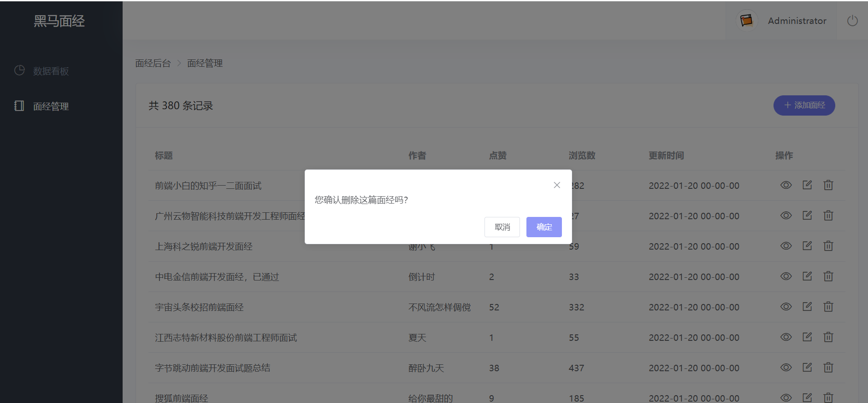Preview the 宇宙头条校招前端面经 article
This screenshot has height=403, width=868.
786,307
